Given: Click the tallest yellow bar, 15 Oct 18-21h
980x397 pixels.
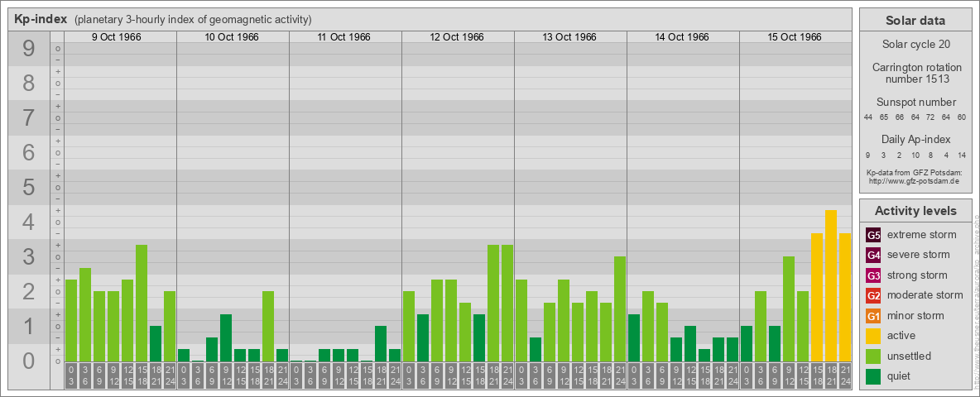Looking at the screenshot, I should [x=831, y=286].
